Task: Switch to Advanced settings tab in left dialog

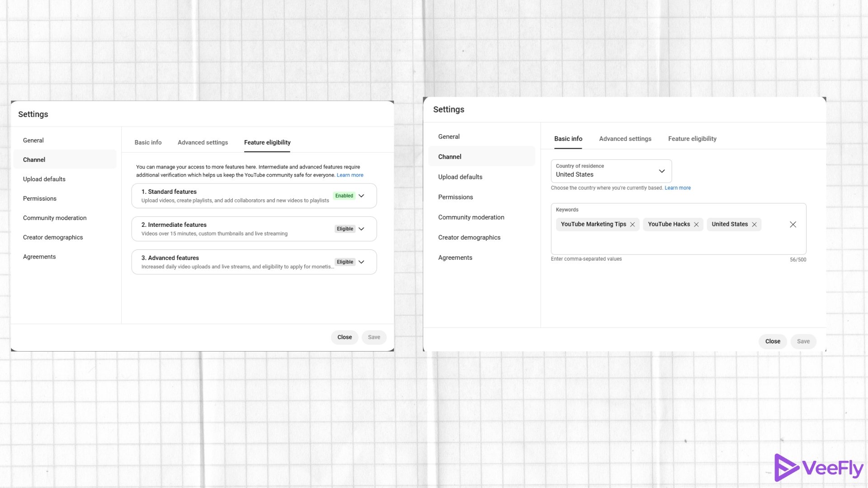Action: (203, 142)
